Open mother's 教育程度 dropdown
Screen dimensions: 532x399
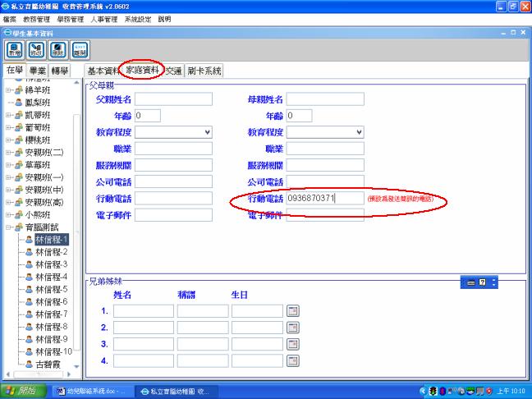click(359, 131)
